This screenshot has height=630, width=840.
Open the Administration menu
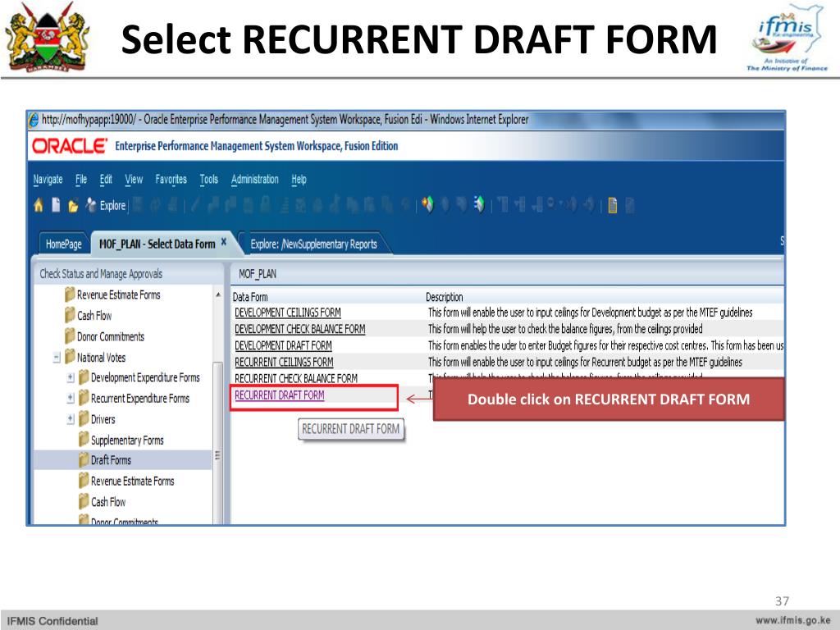[255, 180]
